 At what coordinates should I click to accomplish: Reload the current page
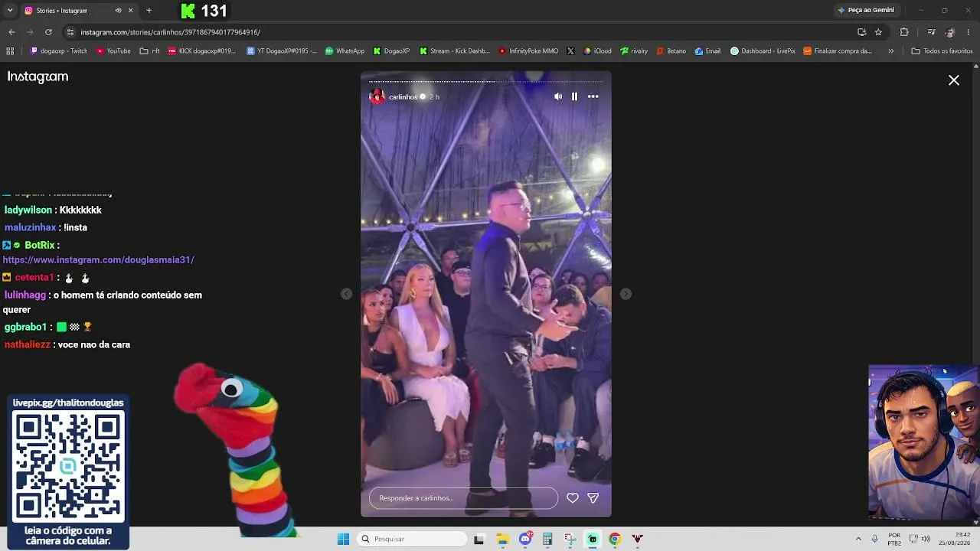pyautogui.click(x=48, y=32)
